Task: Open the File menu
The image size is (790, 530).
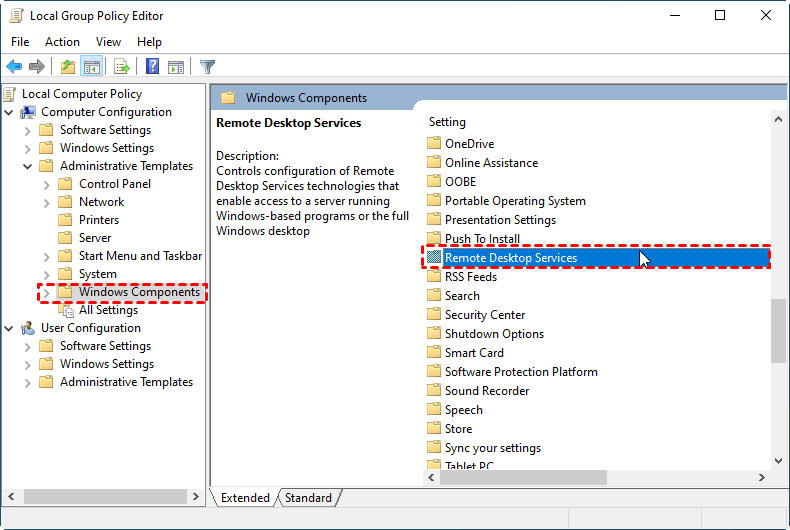Action: click(x=20, y=42)
